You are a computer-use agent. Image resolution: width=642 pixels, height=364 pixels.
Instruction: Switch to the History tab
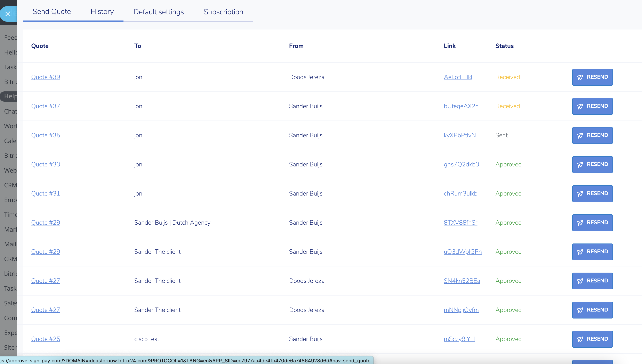102,11
